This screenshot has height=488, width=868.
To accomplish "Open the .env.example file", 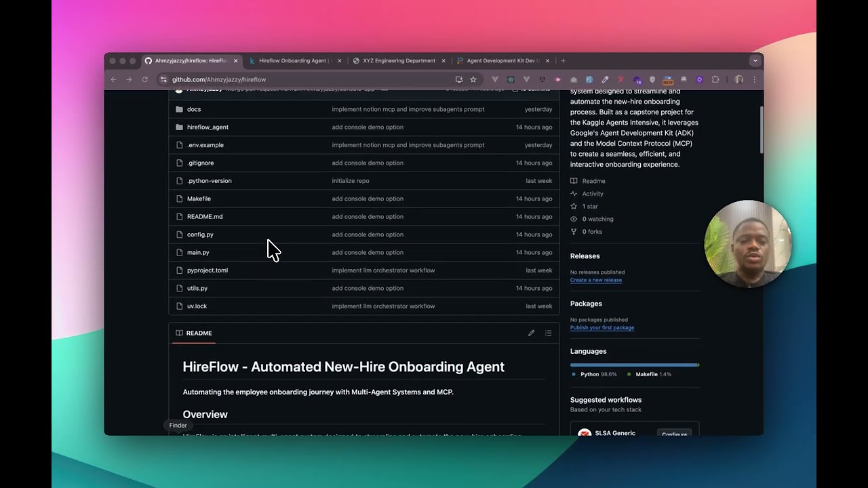I will [205, 145].
